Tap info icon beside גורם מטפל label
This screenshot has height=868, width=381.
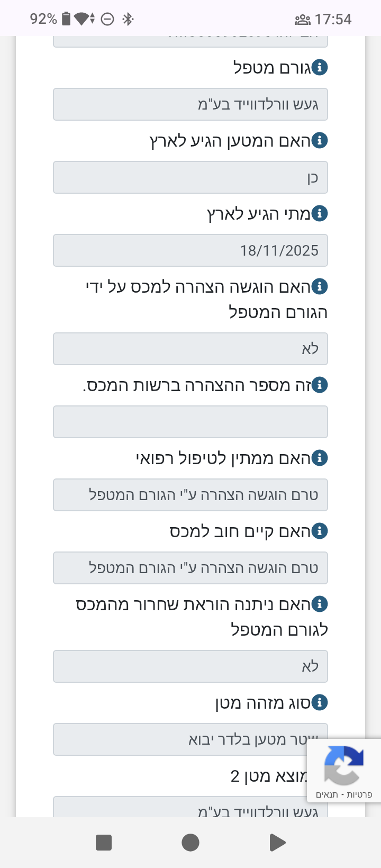[320, 67]
